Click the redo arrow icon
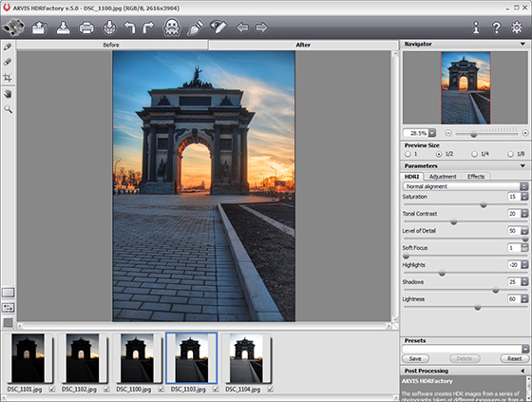This screenshot has height=402, width=532. [148, 28]
